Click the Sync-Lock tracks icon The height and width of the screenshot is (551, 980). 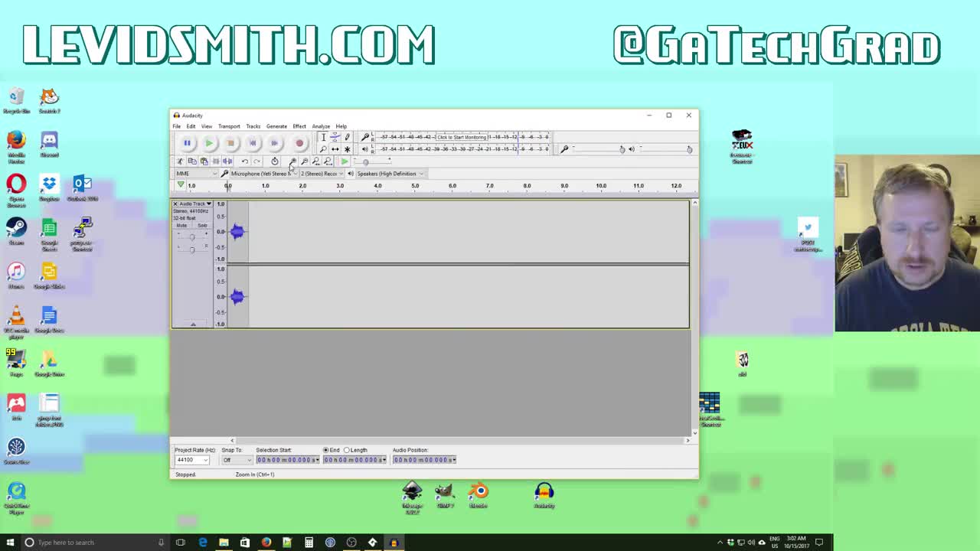[x=275, y=161]
